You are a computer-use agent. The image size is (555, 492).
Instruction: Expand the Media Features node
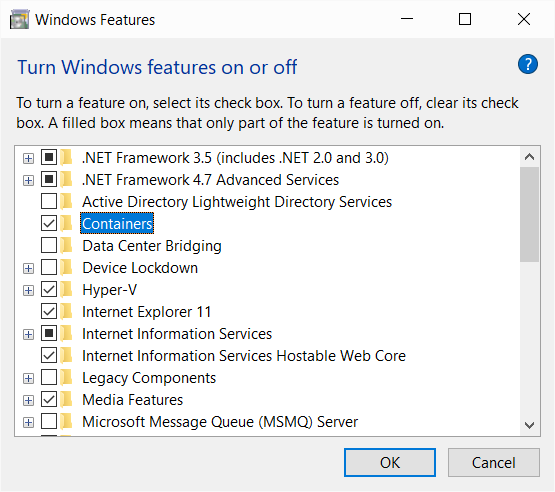pos(28,400)
